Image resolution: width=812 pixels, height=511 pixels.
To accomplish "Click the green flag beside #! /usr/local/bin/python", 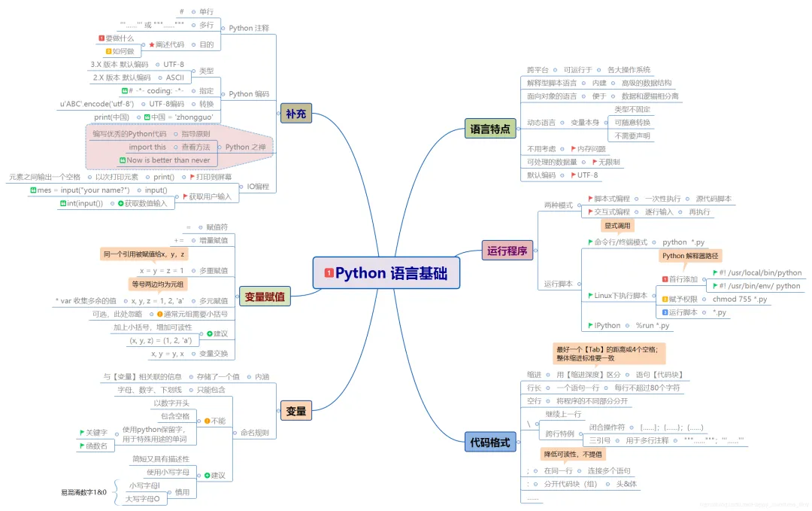I will coord(715,272).
